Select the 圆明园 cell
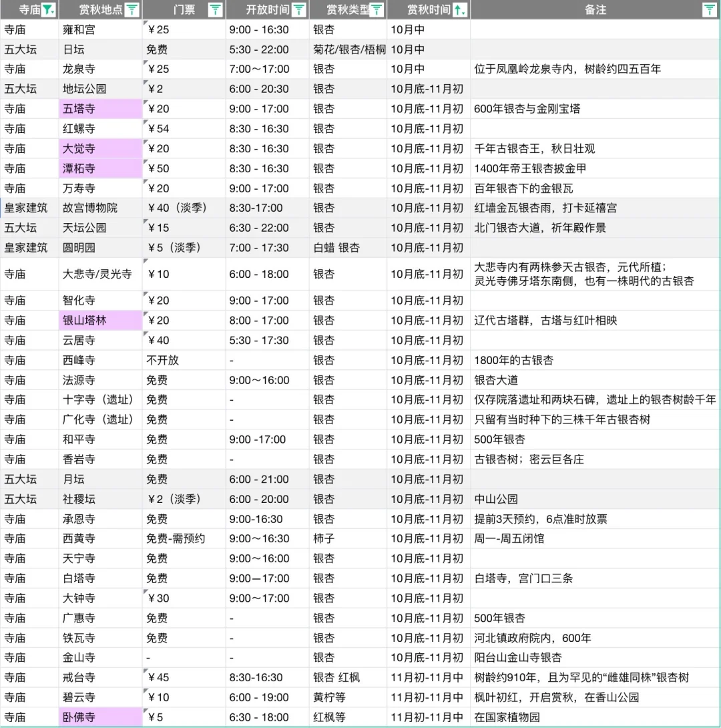Image resolution: width=721 pixels, height=728 pixels. [100, 248]
